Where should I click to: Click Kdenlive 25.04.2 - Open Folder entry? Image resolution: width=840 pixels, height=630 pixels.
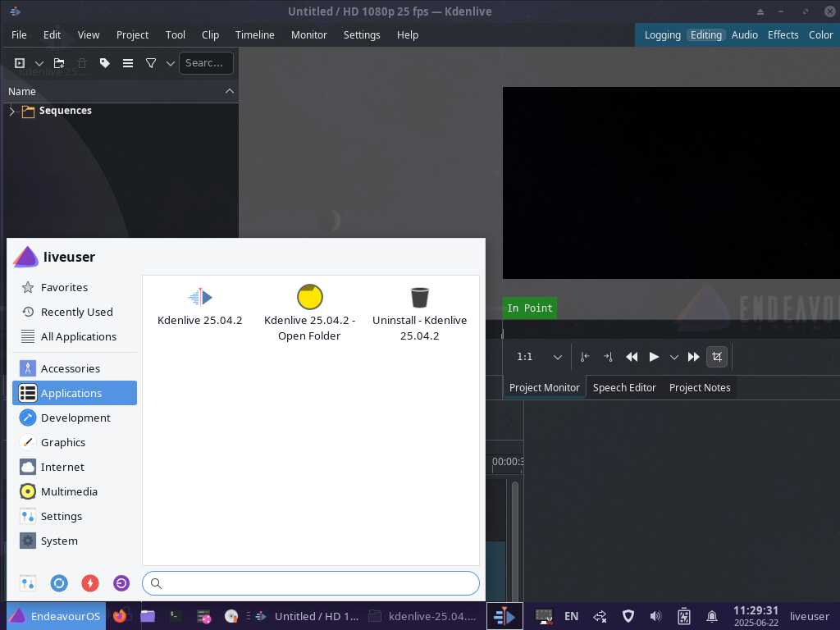pos(309,313)
